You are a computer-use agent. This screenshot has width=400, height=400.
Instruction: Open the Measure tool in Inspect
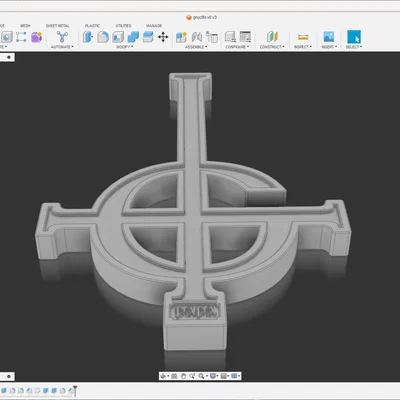(x=303, y=37)
